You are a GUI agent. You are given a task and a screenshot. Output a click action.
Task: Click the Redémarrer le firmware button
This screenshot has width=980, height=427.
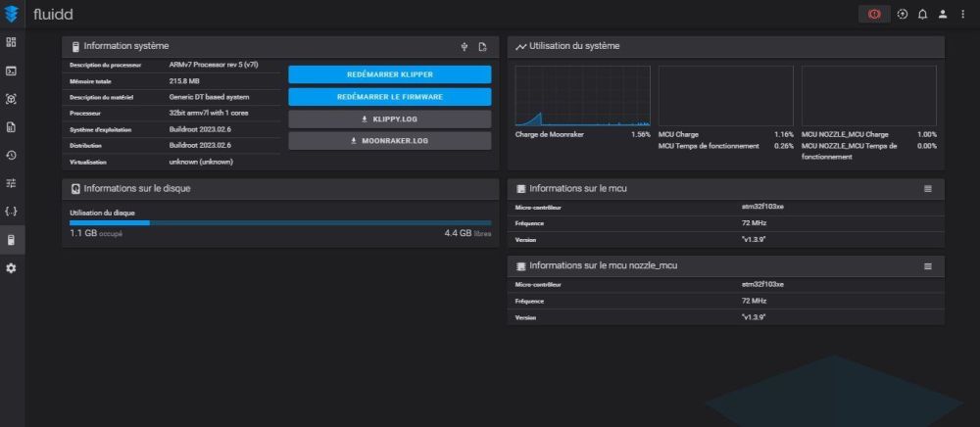click(x=390, y=97)
